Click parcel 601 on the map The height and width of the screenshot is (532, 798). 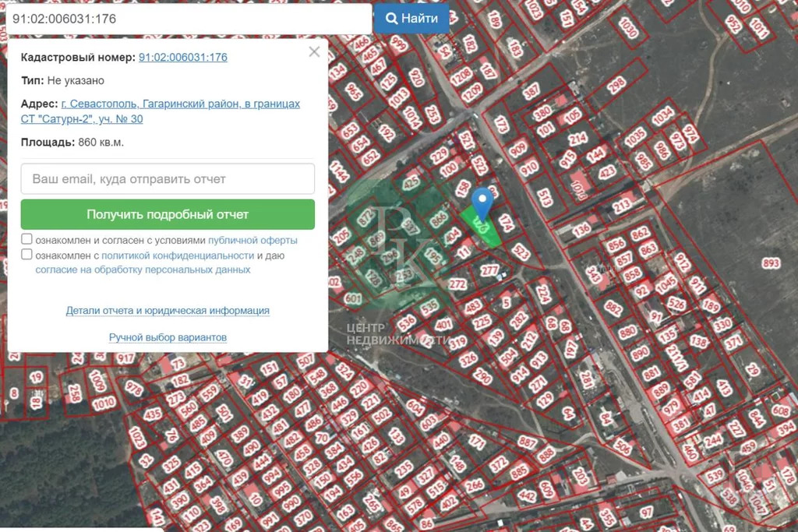pos(353,298)
